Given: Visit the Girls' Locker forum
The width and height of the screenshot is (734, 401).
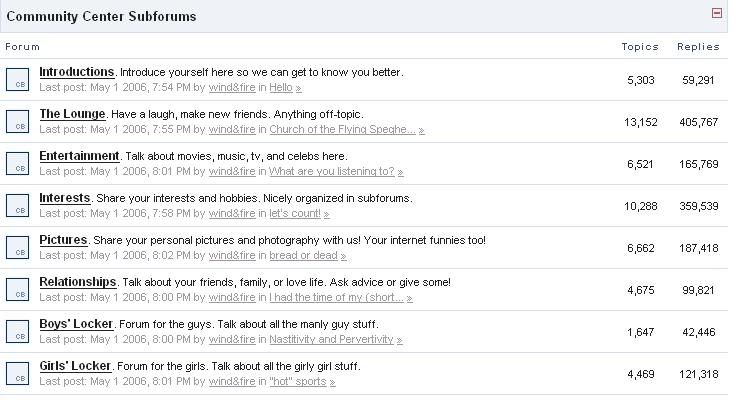Looking at the screenshot, I should 75,366.
